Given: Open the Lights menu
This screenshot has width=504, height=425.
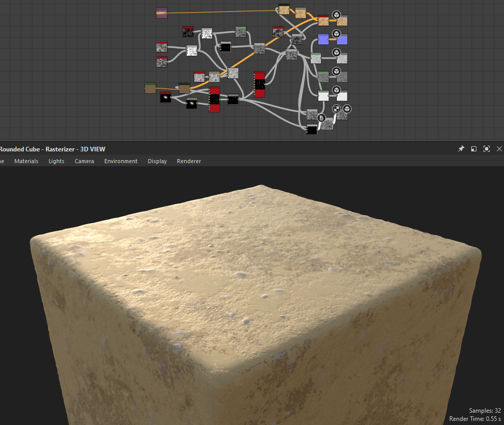Looking at the screenshot, I should 56,161.
